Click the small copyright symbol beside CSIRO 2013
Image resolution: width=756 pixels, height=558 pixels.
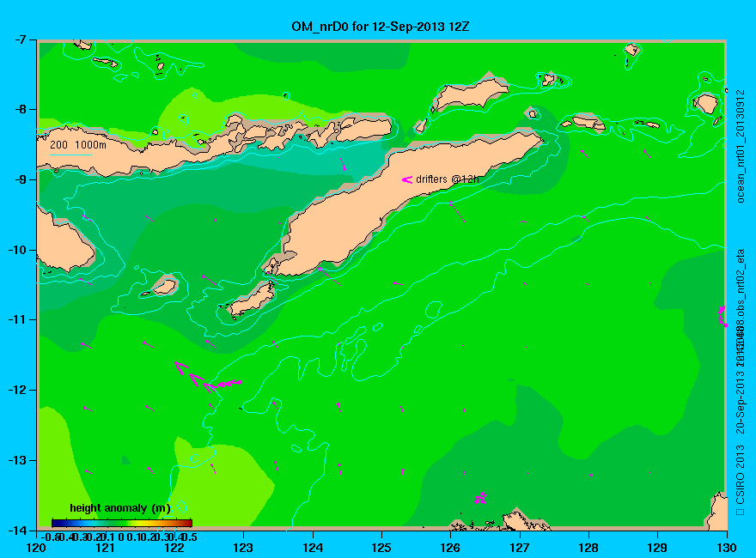point(740,512)
